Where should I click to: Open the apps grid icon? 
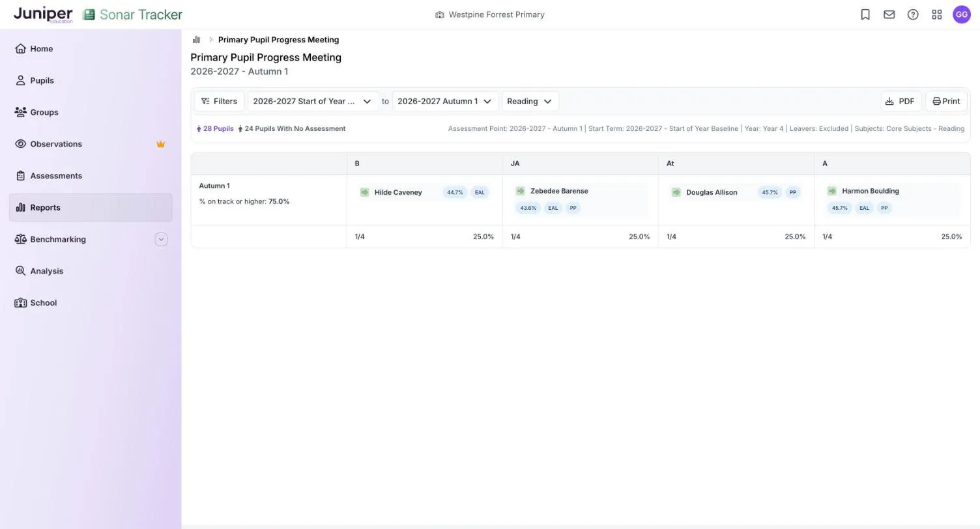pyautogui.click(x=937, y=14)
